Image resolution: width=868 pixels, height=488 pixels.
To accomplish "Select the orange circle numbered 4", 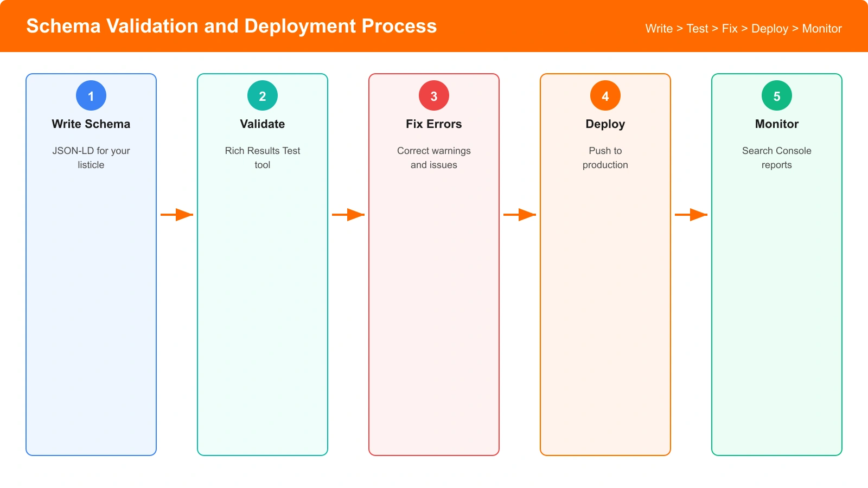I will coord(605,95).
